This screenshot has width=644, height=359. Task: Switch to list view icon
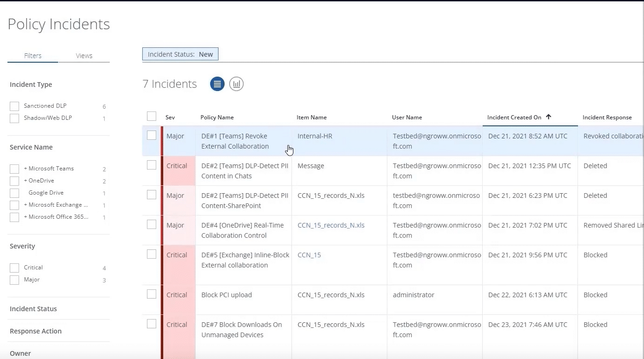pos(217,84)
